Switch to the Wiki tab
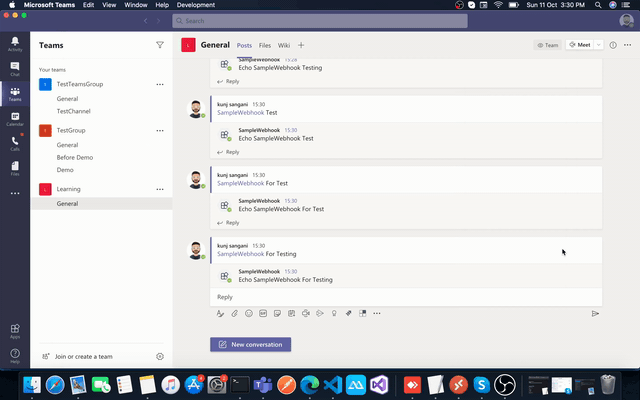The width and height of the screenshot is (640, 400). (x=284, y=45)
